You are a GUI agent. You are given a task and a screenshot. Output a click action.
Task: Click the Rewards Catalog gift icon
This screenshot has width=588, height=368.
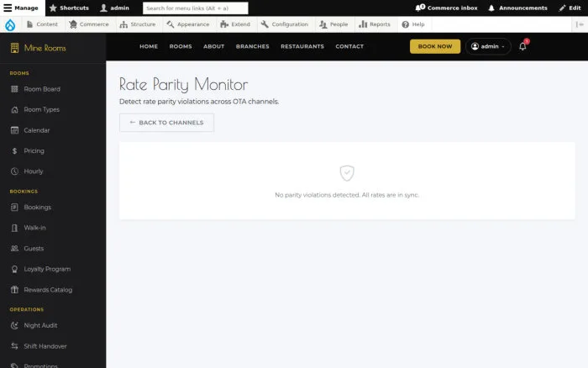(14, 290)
